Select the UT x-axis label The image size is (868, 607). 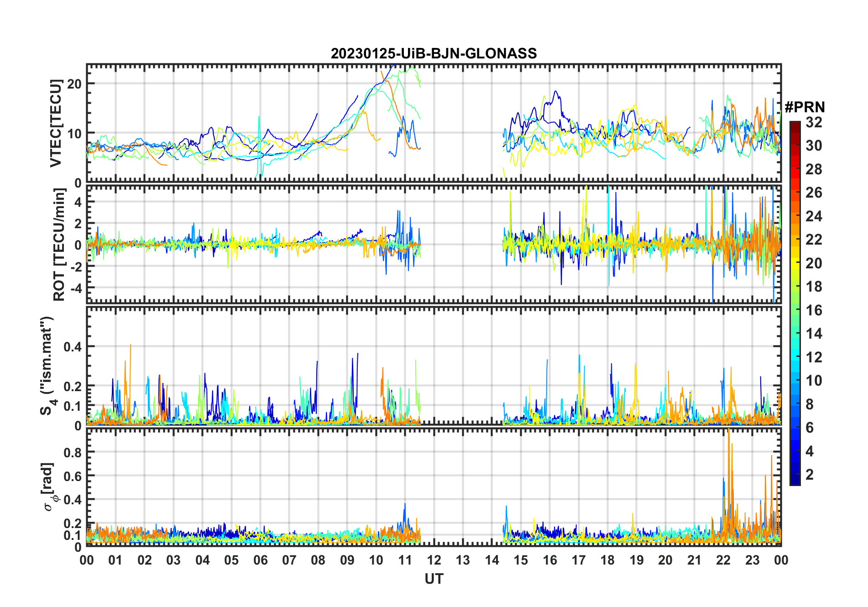click(434, 579)
